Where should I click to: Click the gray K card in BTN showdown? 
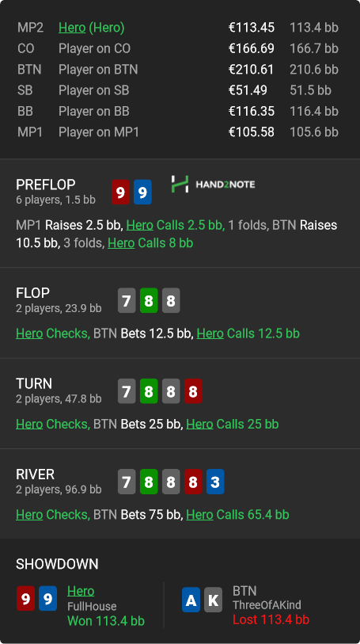213,600
